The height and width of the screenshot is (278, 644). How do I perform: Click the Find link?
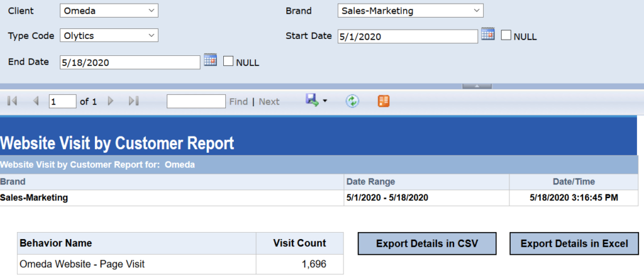coord(238,101)
